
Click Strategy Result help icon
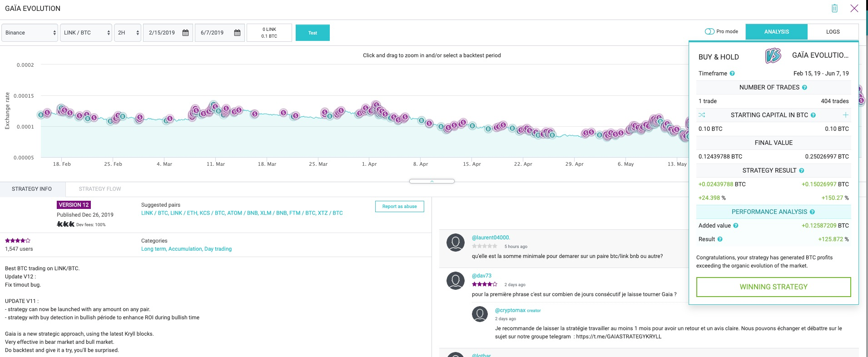click(x=802, y=171)
